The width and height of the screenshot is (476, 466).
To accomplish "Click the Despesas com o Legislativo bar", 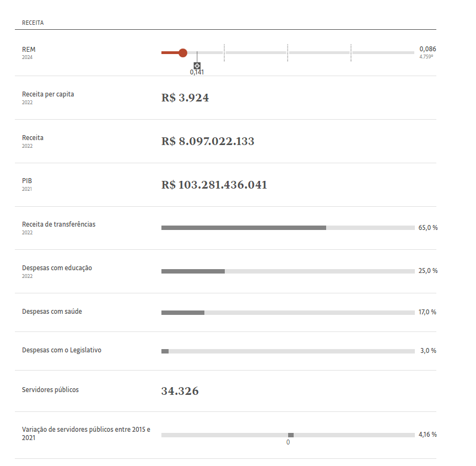I will 288,351.
